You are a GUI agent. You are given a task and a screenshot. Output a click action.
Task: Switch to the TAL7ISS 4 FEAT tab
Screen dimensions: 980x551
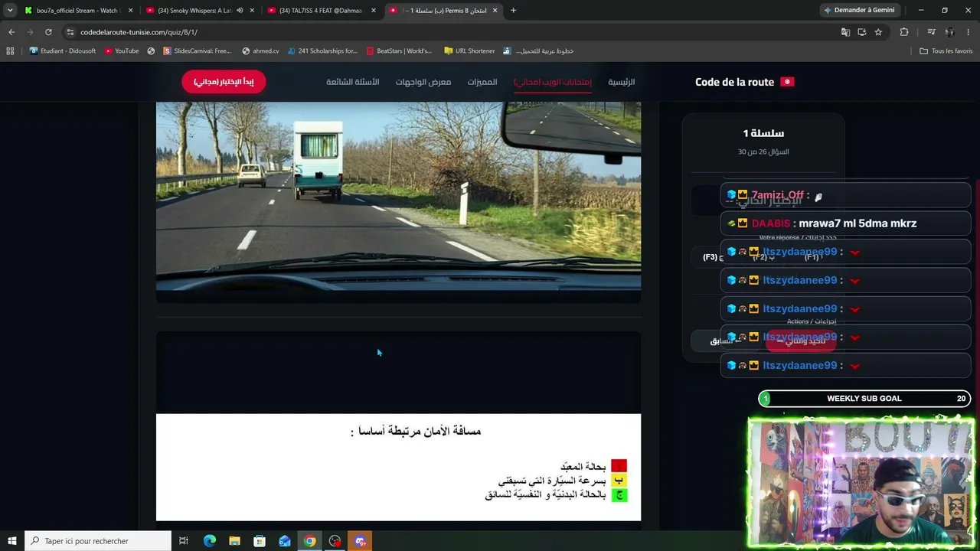(x=322, y=11)
